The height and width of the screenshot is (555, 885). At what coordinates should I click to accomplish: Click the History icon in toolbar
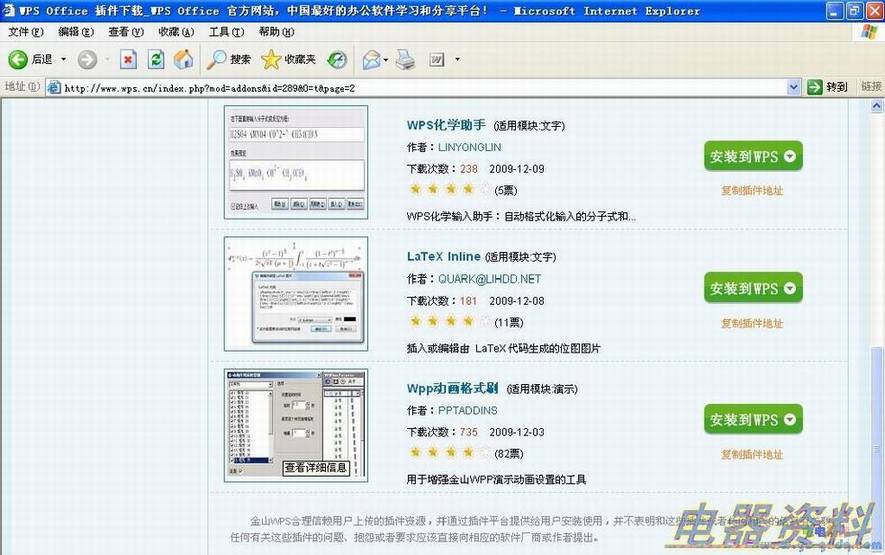pos(338,60)
